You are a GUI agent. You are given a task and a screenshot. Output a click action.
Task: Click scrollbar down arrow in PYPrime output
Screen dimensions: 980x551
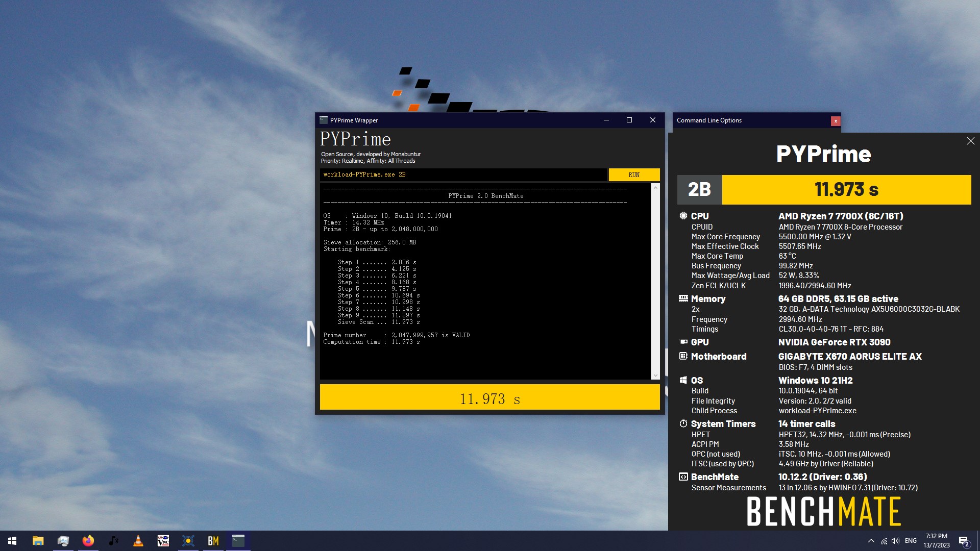pos(655,375)
